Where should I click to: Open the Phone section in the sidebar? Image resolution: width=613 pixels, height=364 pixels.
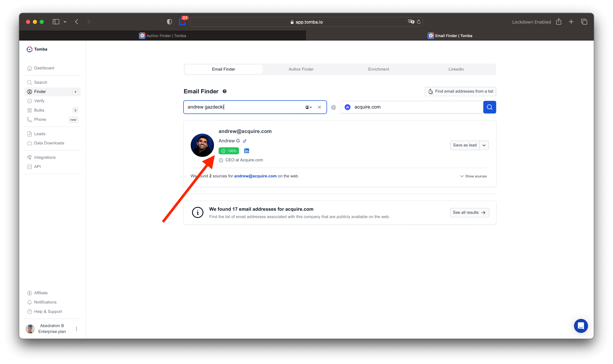tap(52, 119)
